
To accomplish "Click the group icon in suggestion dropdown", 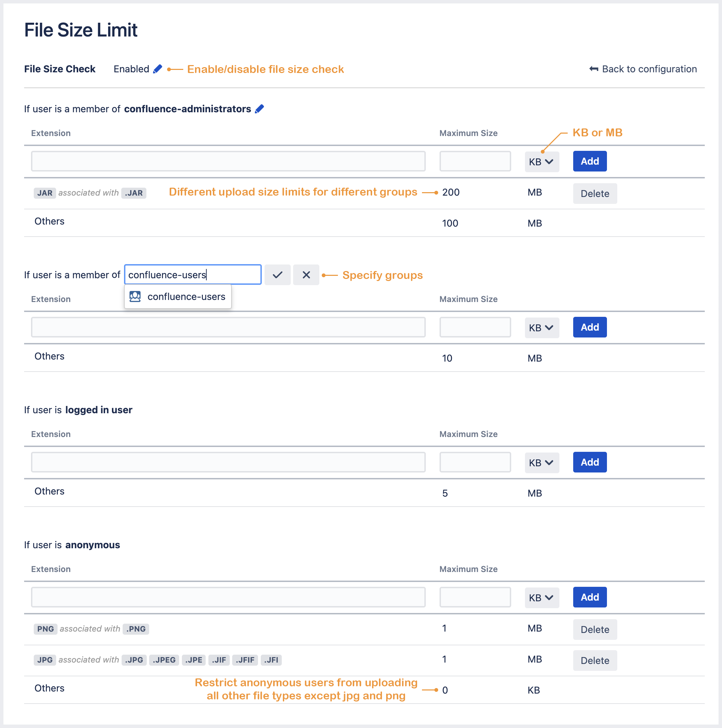I will [135, 297].
